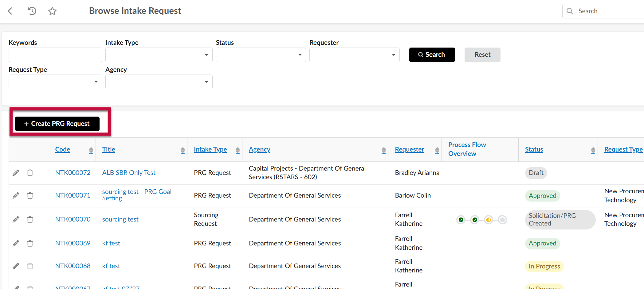Delete NTK000071 with the trash icon
The width and height of the screenshot is (644, 289).
[x=30, y=195]
